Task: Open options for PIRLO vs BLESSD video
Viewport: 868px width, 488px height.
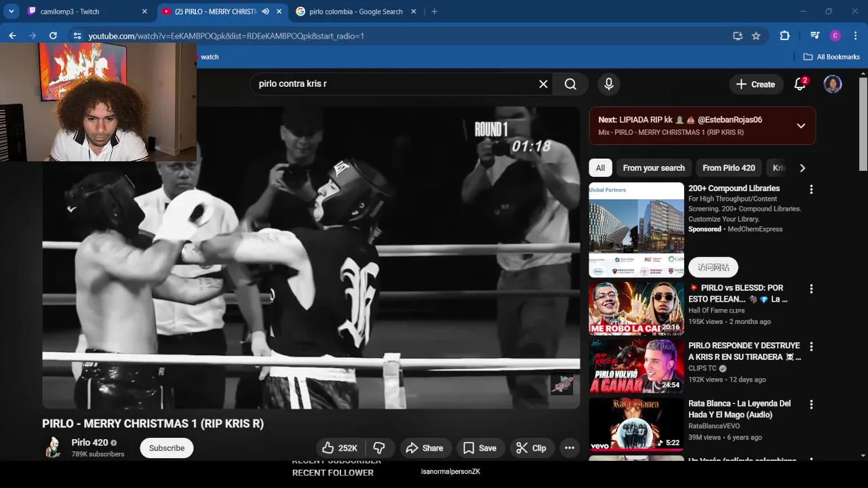Action: pyautogui.click(x=811, y=289)
